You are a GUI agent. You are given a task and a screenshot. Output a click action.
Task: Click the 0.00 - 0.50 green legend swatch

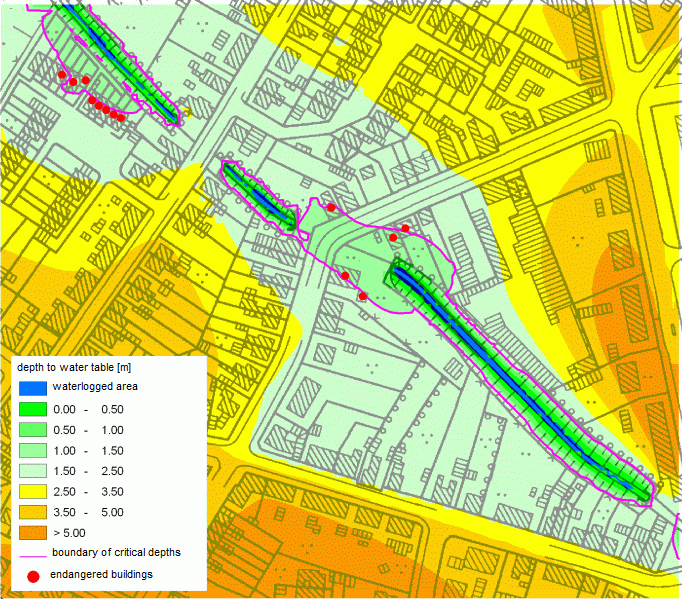coord(33,409)
